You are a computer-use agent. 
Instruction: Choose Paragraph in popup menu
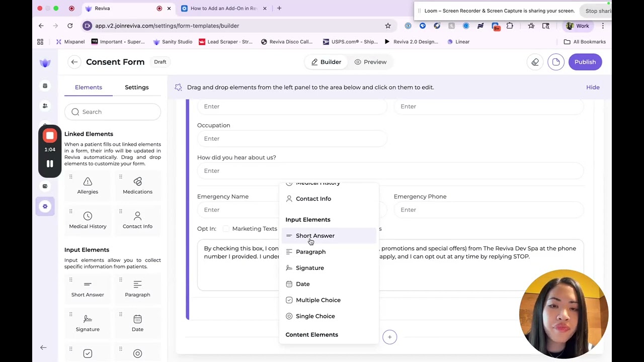tap(329, 252)
